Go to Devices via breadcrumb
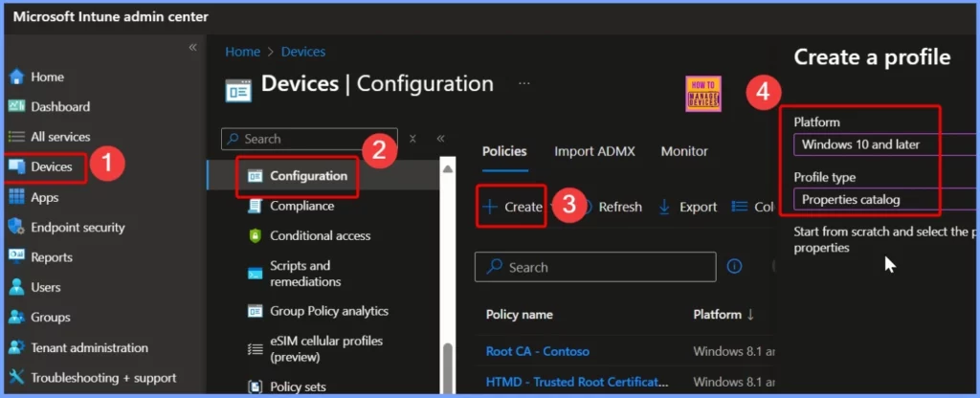Viewport: 980px width, 398px height. [x=303, y=52]
